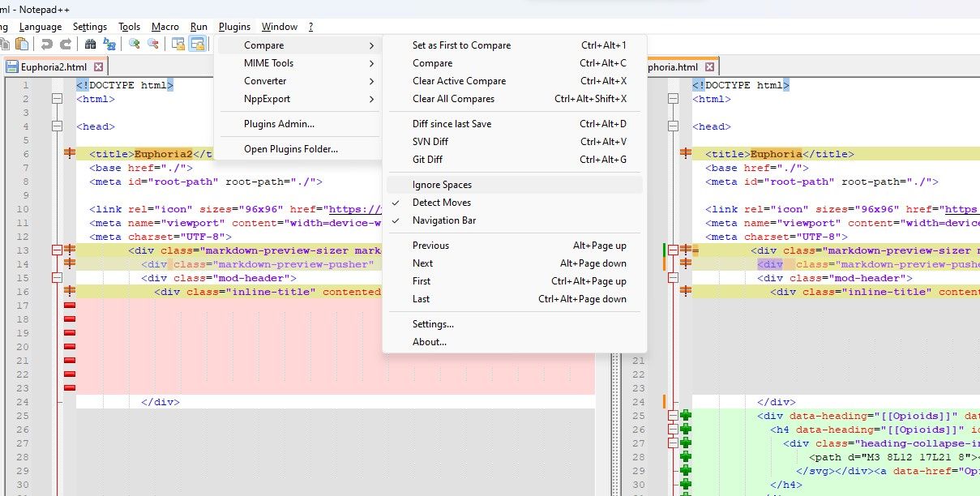Click the Zoom Out toolbar icon

[153, 45]
